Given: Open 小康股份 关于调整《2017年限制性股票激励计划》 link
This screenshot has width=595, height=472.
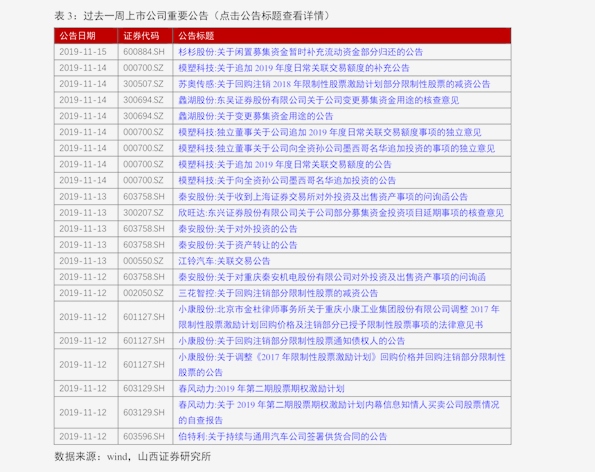Looking at the screenshot, I should [x=342, y=365].
